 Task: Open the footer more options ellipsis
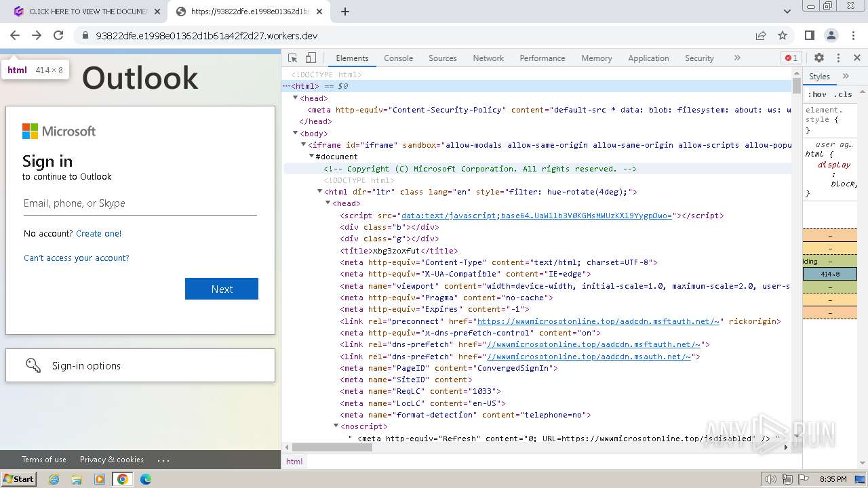(163, 460)
